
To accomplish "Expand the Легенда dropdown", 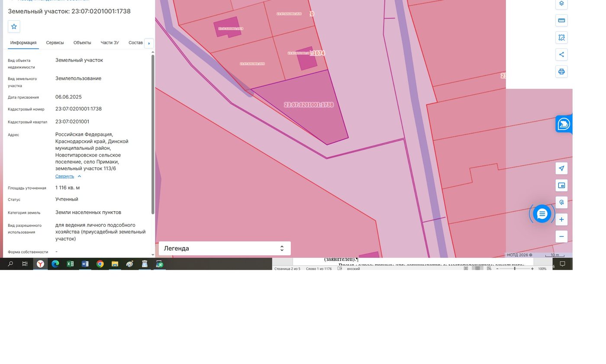I will tap(225, 248).
